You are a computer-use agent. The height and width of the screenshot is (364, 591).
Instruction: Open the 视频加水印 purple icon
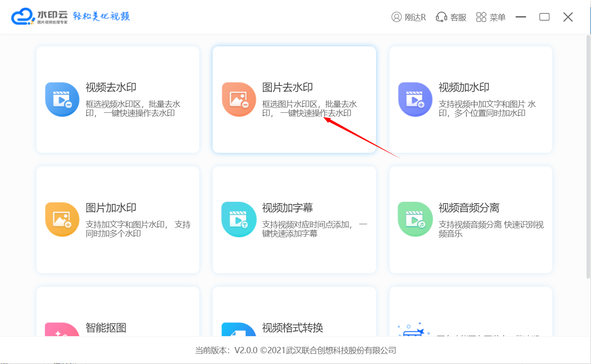tap(415, 99)
